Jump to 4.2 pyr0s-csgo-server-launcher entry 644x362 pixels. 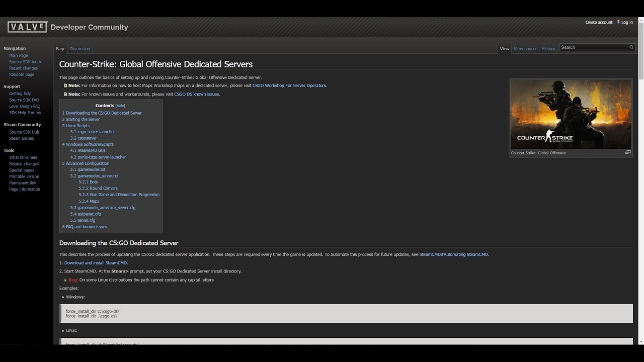(98, 157)
